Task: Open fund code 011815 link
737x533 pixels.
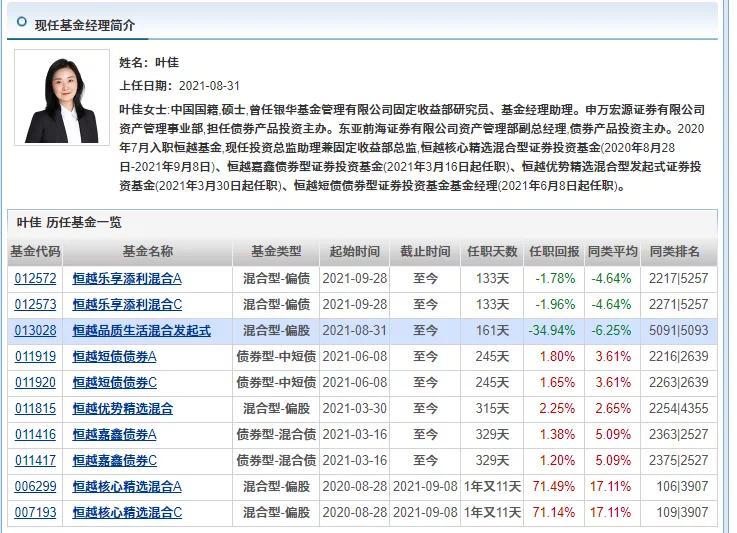Action: click(x=35, y=408)
